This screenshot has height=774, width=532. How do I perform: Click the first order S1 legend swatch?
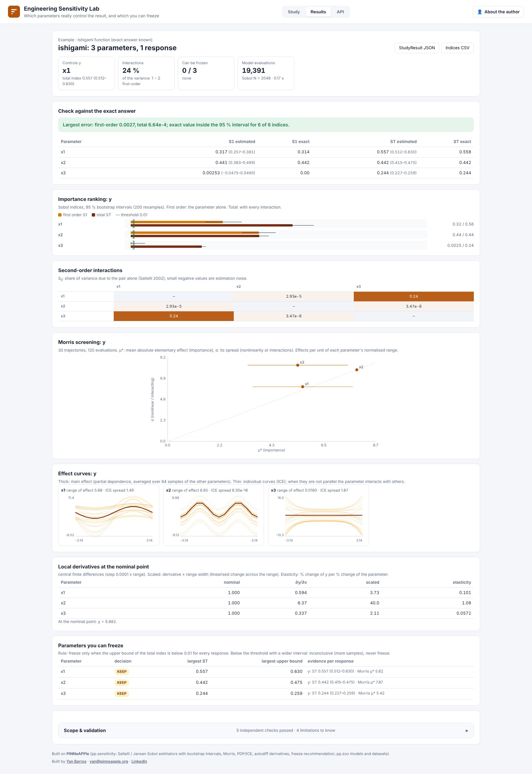coord(60,215)
